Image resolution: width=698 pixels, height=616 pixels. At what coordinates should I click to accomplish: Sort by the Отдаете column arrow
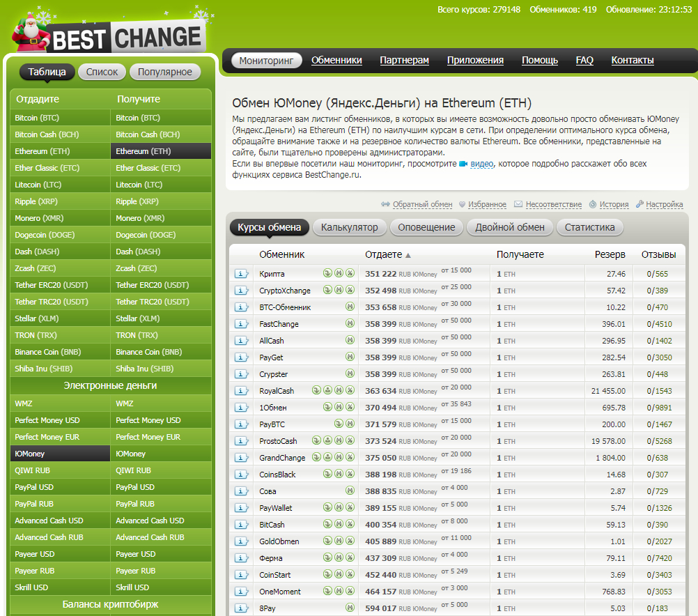click(x=408, y=255)
